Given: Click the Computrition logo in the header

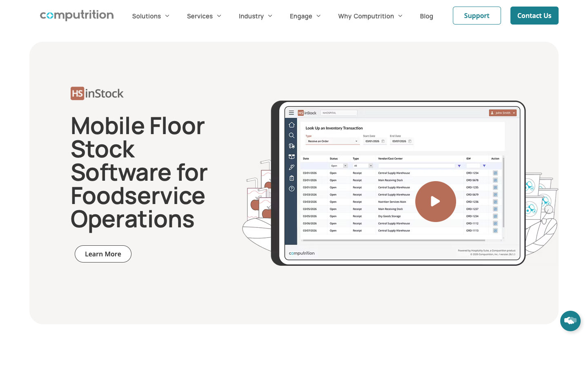Looking at the screenshot, I should (x=77, y=16).
